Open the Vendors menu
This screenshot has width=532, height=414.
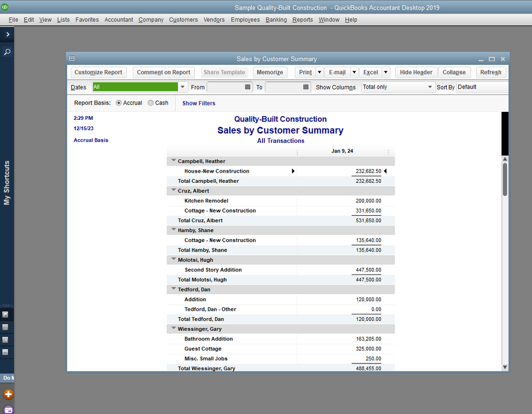(214, 20)
